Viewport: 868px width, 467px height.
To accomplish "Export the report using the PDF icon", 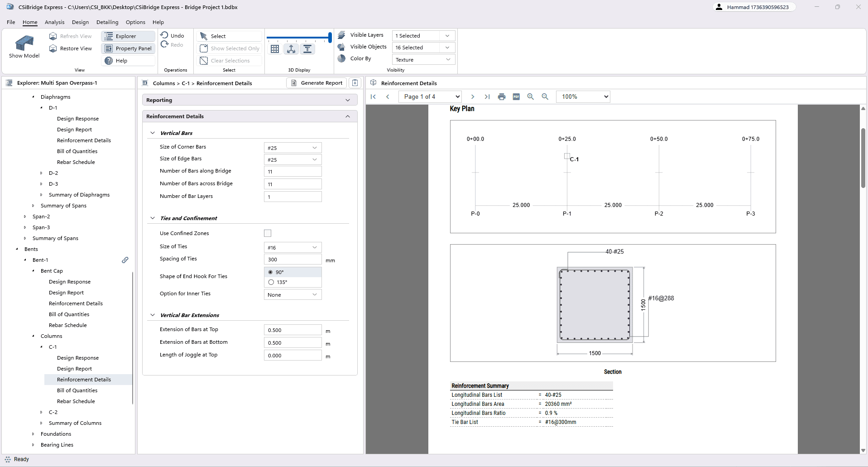I will point(516,96).
